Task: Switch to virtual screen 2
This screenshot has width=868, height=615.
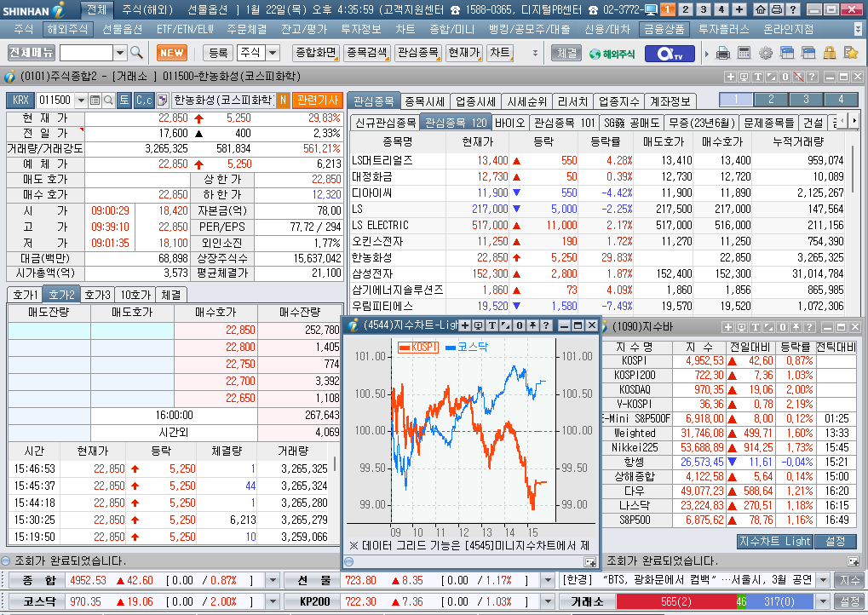Action: [686, 9]
